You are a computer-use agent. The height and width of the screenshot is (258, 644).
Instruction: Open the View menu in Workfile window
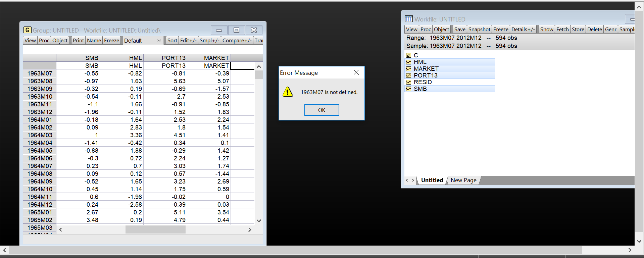[412, 30]
